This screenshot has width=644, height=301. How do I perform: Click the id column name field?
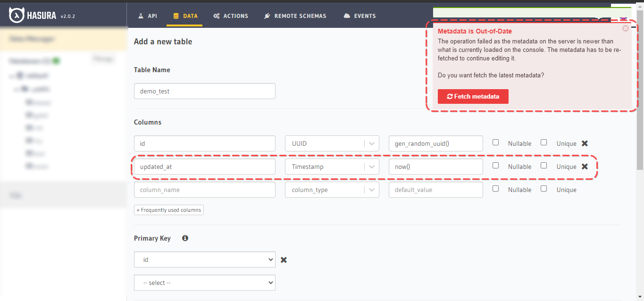(x=205, y=143)
